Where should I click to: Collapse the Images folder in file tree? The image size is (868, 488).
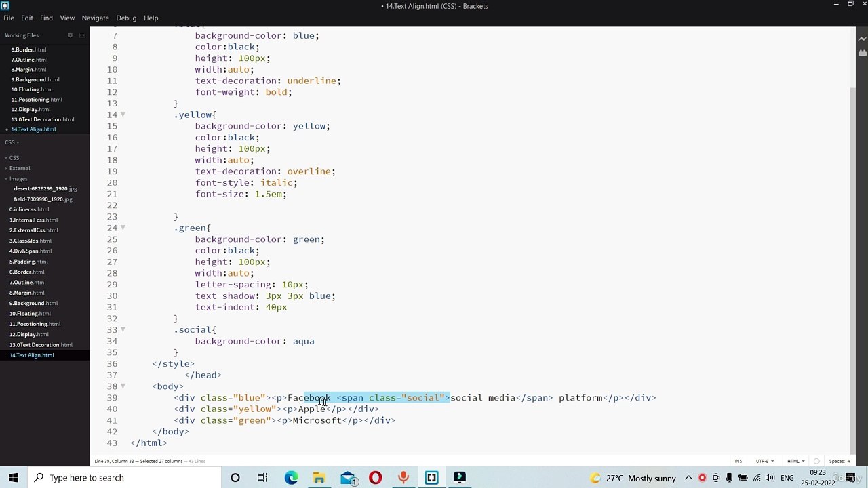point(18,179)
